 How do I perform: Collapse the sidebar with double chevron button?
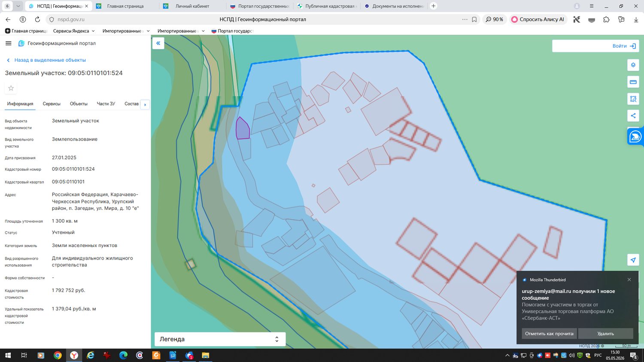point(158,43)
